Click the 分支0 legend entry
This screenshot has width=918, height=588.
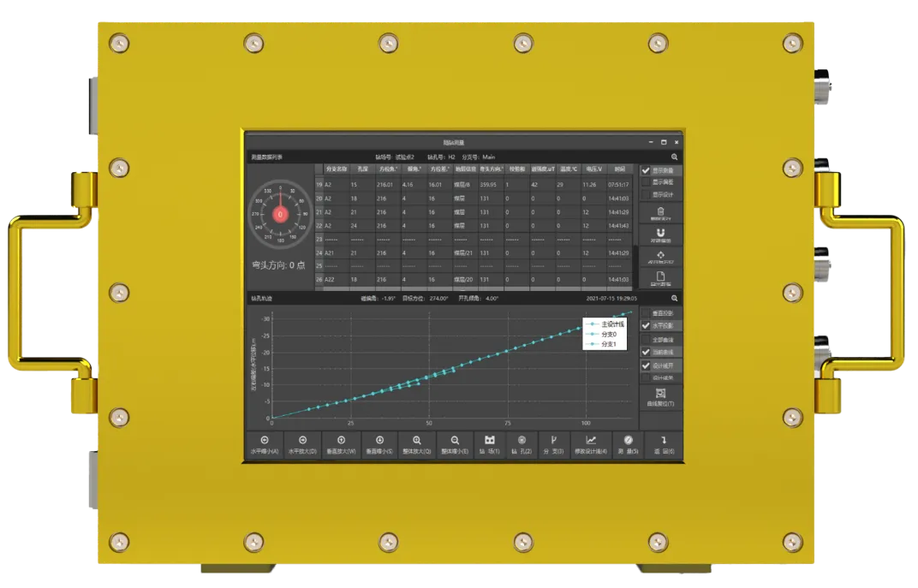603,334
